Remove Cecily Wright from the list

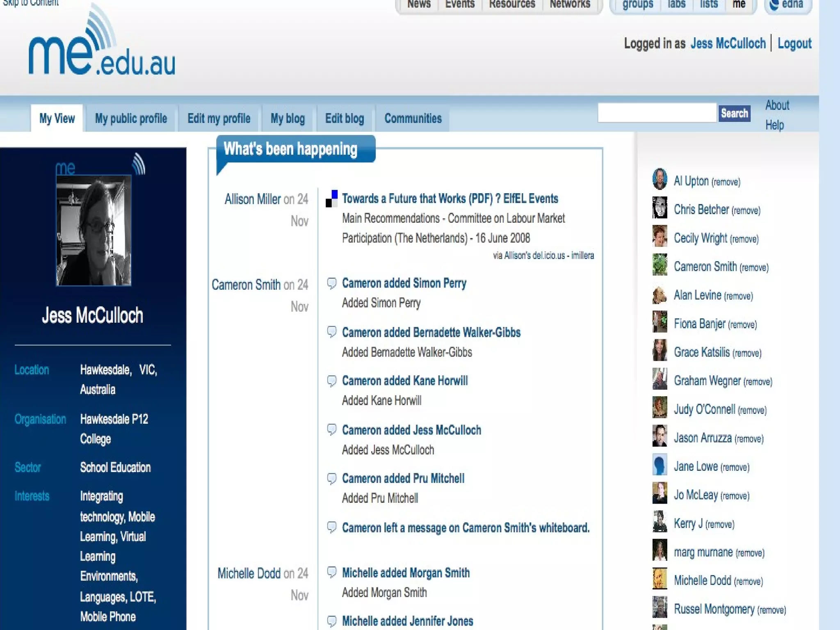tap(744, 239)
